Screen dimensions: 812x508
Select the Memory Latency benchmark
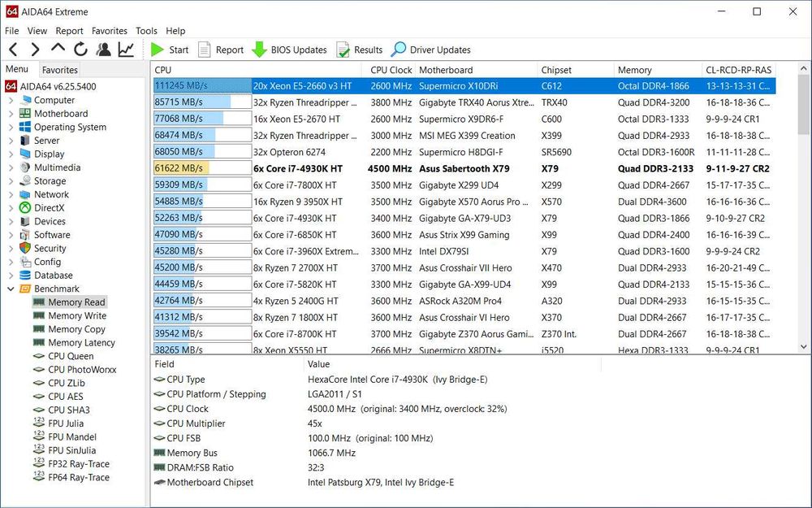(74, 343)
